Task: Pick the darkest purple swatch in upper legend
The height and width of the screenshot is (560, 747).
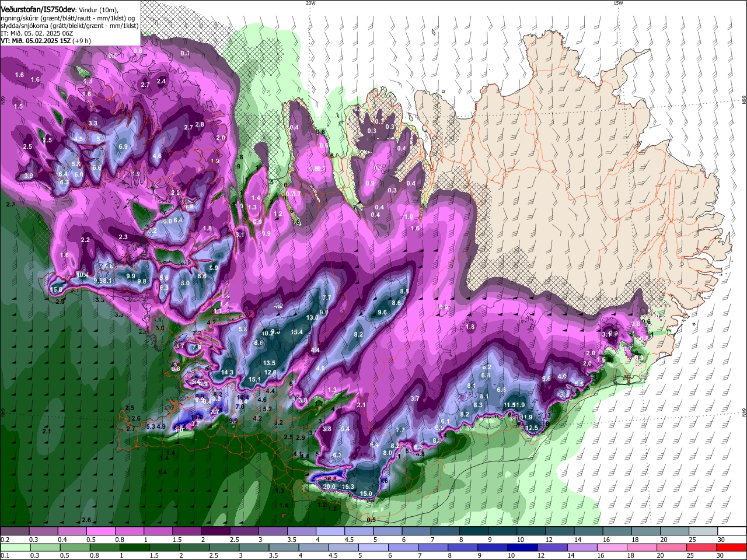Action: coord(215,531)
